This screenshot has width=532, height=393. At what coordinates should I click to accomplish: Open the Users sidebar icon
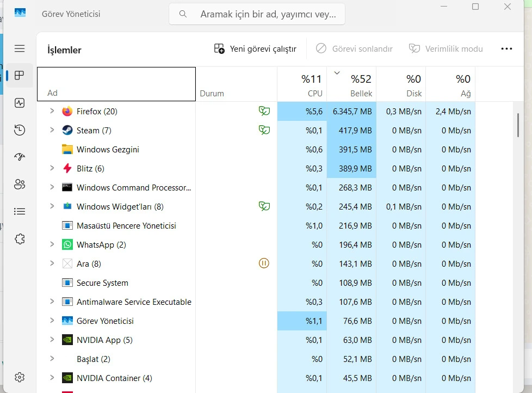click(x=20, y=185)
